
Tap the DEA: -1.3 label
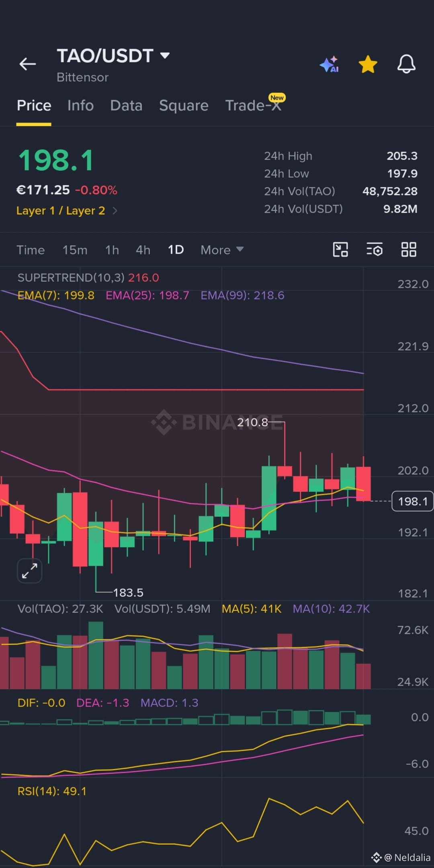click(x=103, y=703)
